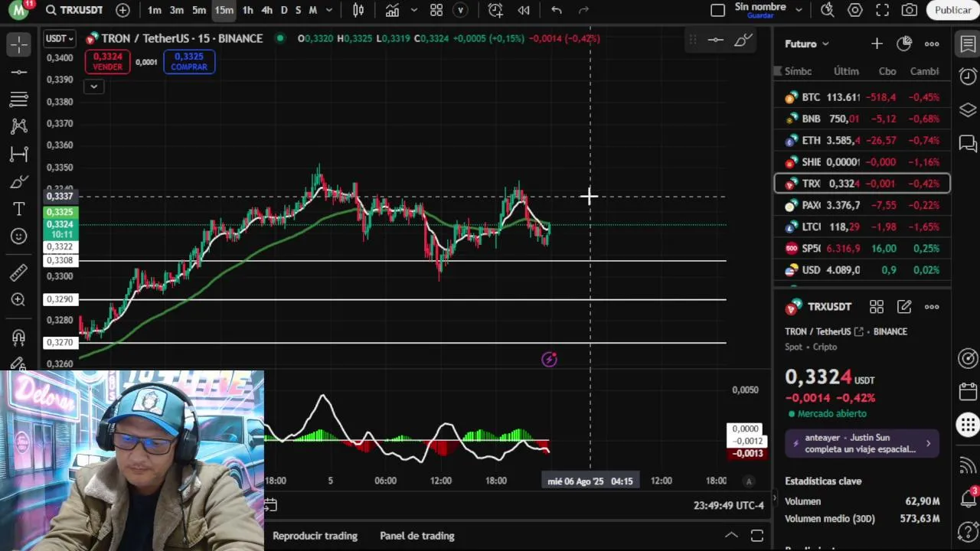Open the candlestick chart type menu
980x551 pixels.
tap(358, 10)
